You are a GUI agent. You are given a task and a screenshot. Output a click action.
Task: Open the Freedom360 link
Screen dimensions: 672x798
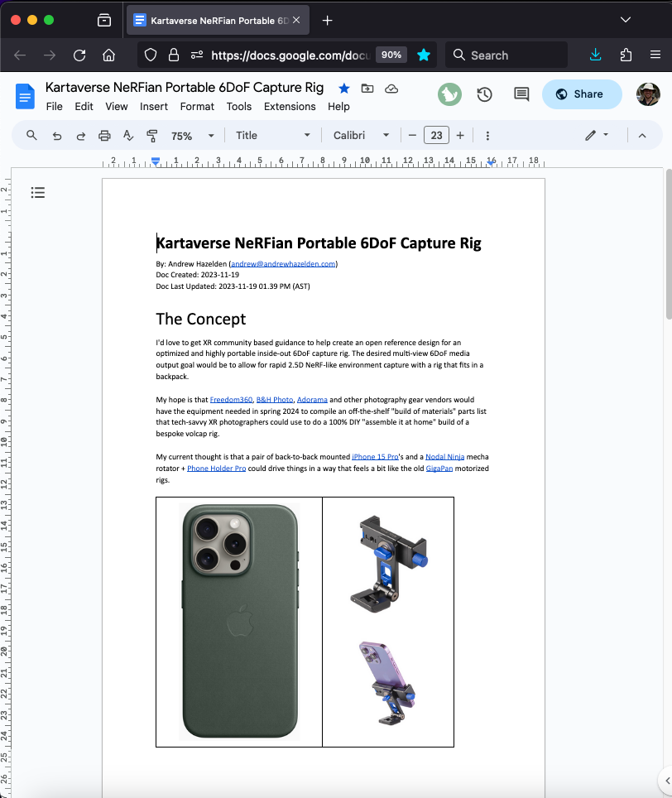pos(231,400)
